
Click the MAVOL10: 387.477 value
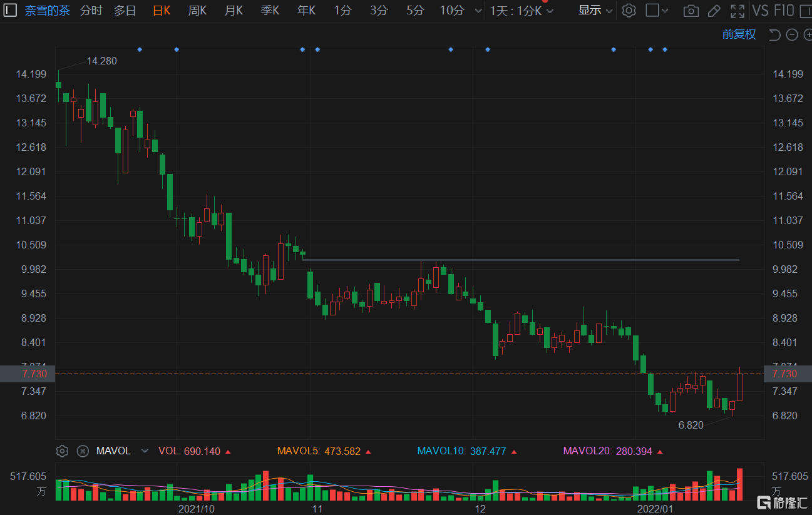pos(461,451)
